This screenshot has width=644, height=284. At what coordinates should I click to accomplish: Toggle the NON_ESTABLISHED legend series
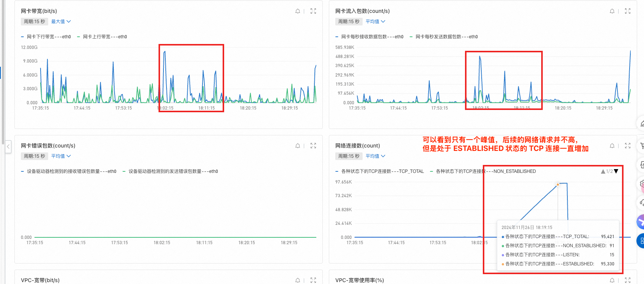click(x=483, y=171)
